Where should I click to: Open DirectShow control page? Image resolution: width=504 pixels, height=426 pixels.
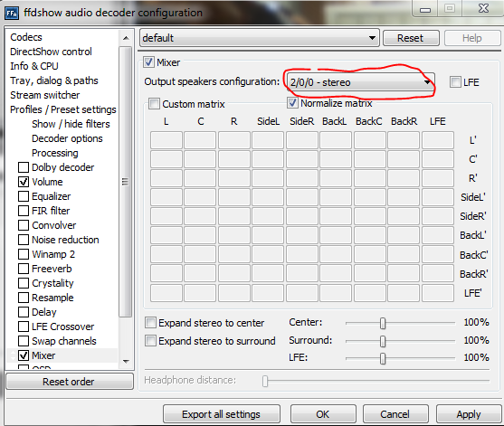tap(51, 52)
